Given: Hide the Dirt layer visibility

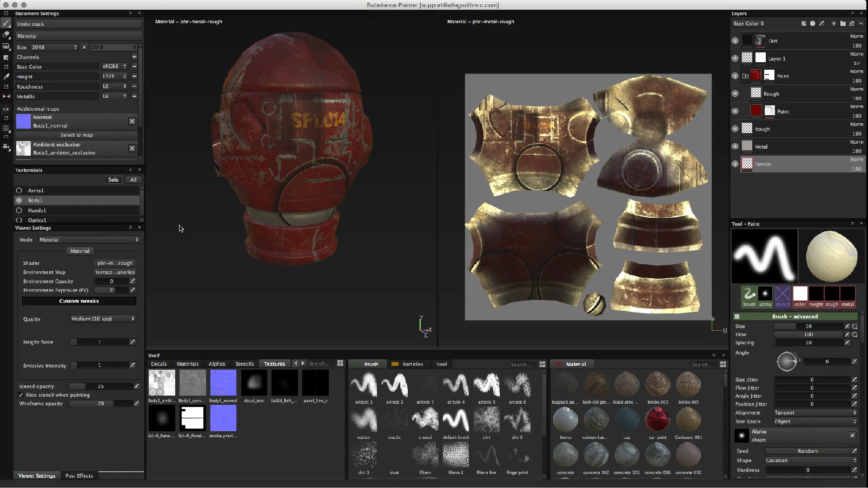Looking at the screenshot, I should [x=735, y=41].
